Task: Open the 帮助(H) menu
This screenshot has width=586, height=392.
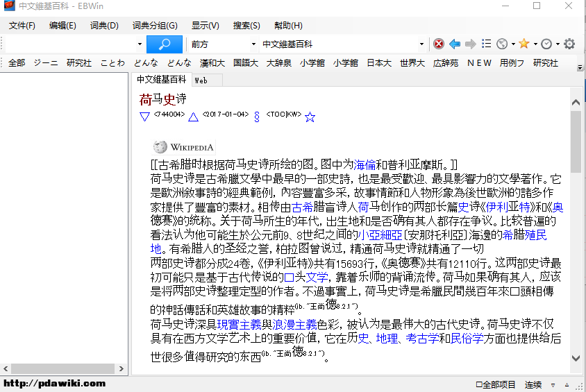Action: point(288,26)
